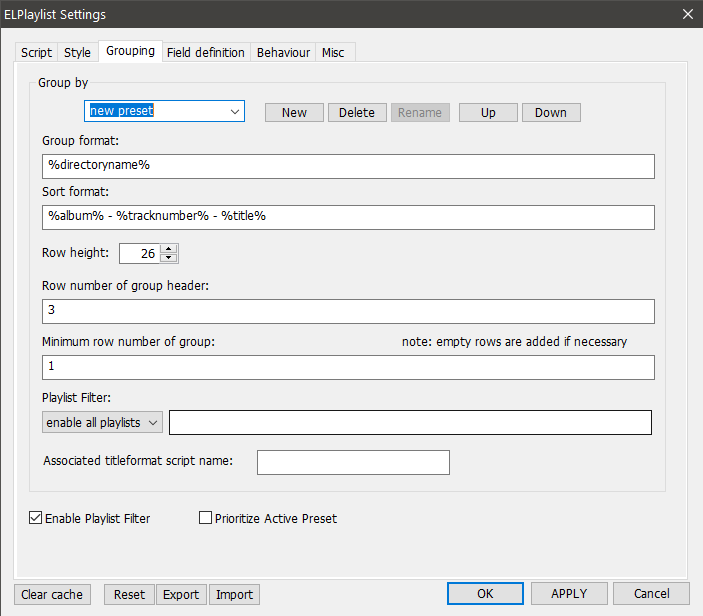Delete the selected group preset
The height and width of the screenshot is (616, 703).
click(356, 112)
